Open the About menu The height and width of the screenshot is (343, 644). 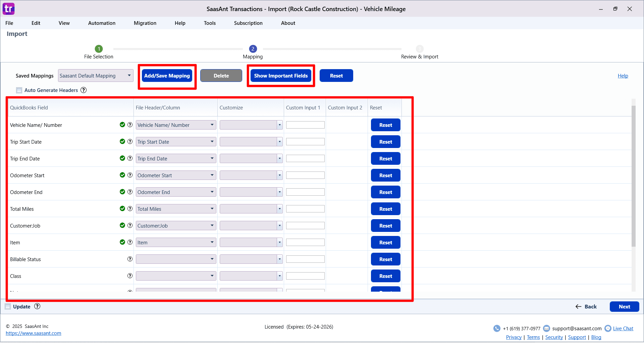288,23
